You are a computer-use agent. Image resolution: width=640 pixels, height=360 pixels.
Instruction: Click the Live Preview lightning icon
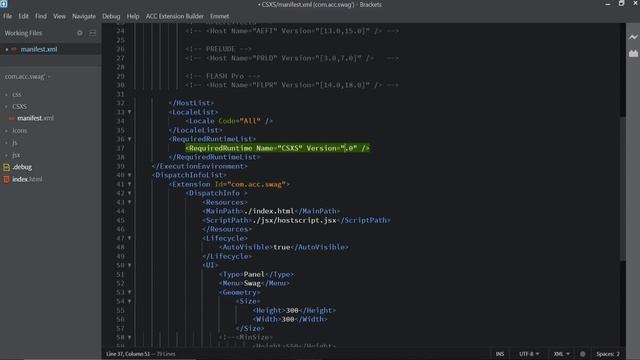pyautogui.click(x=633, y=37)
